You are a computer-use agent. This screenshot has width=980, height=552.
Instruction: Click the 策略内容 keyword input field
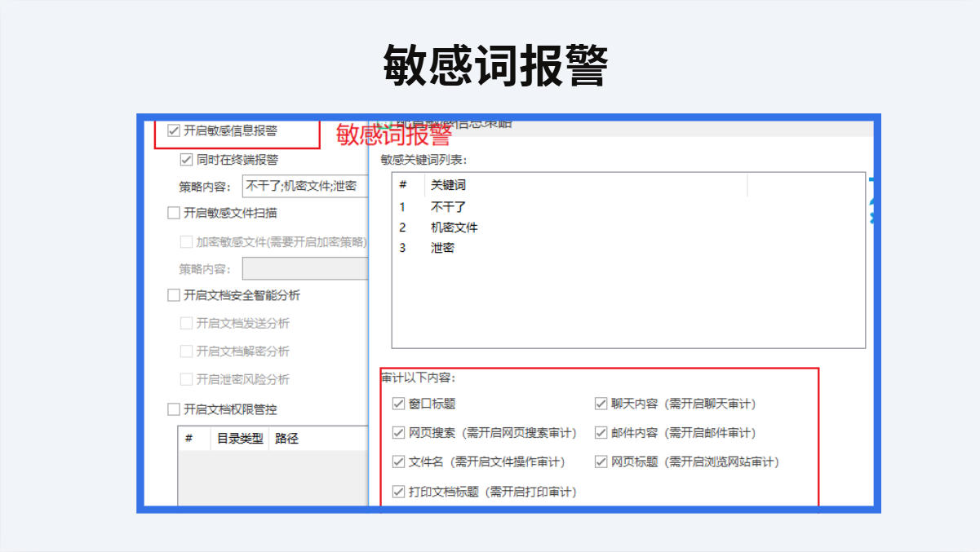(x=305, y=186)
